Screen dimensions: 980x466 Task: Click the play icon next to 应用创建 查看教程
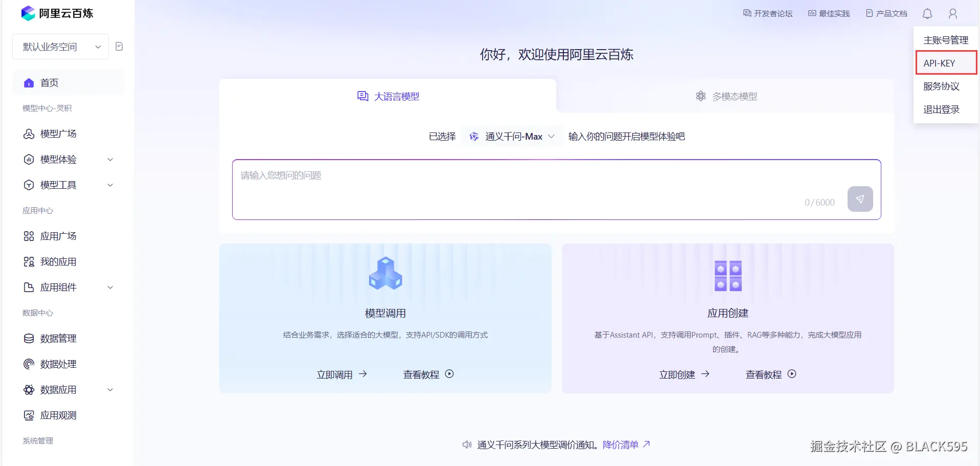[792, 374]
